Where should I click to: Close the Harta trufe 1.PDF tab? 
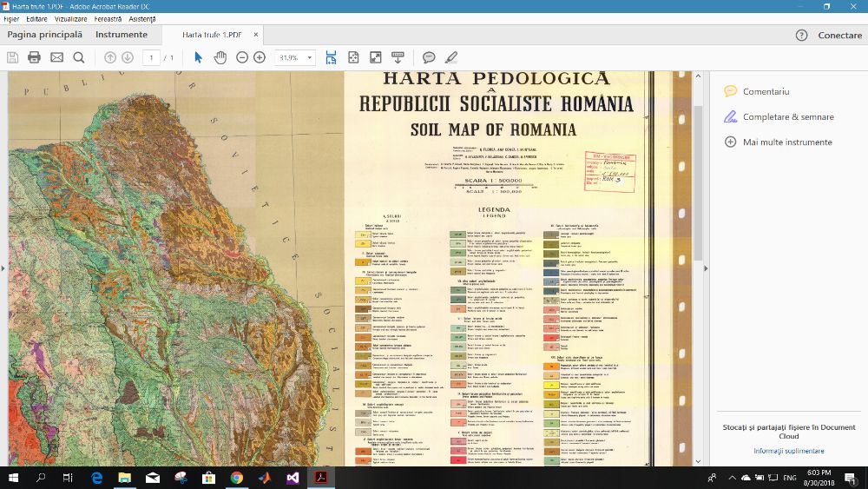click(256, 35)
